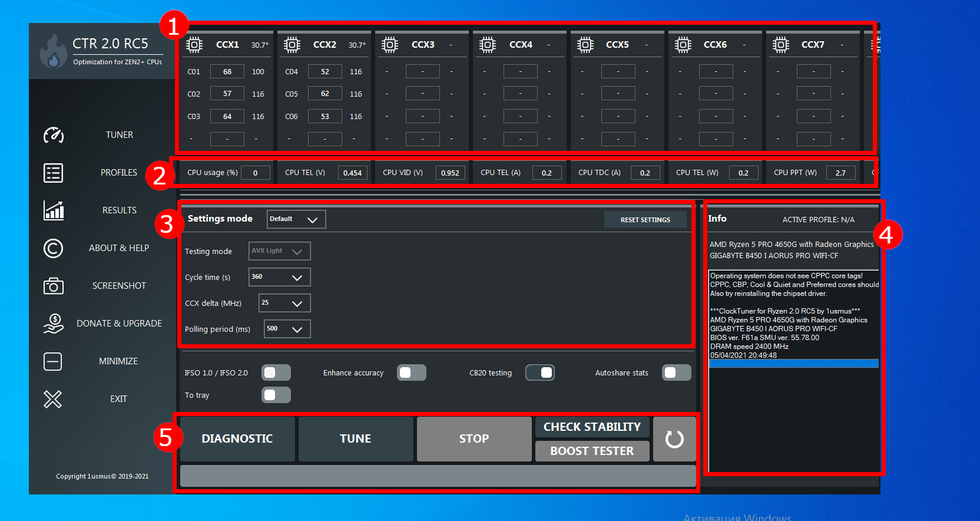The width and height of the screenshot is (980, 521).
Task: Open the PROFILES section
Action: (119, 173)
